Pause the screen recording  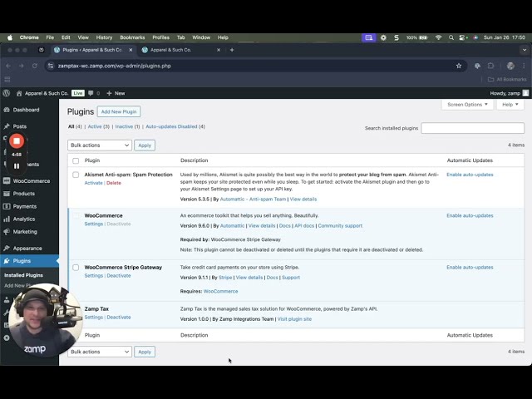17,166
